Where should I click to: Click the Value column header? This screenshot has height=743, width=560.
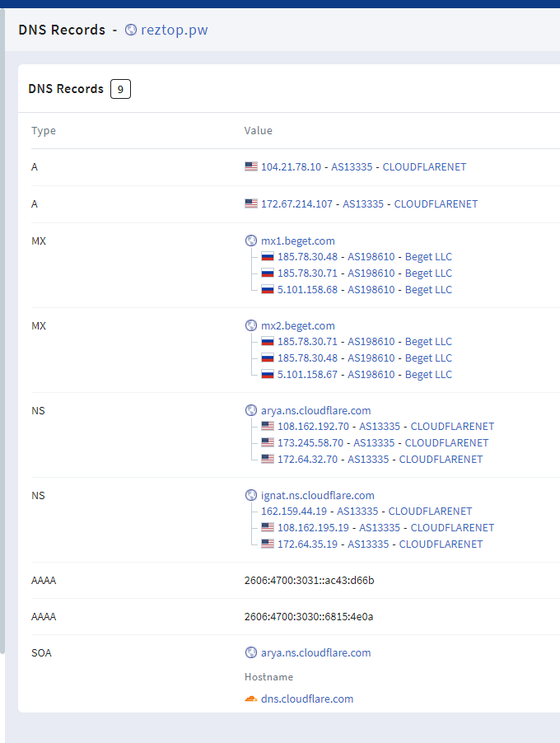(259, 131)
